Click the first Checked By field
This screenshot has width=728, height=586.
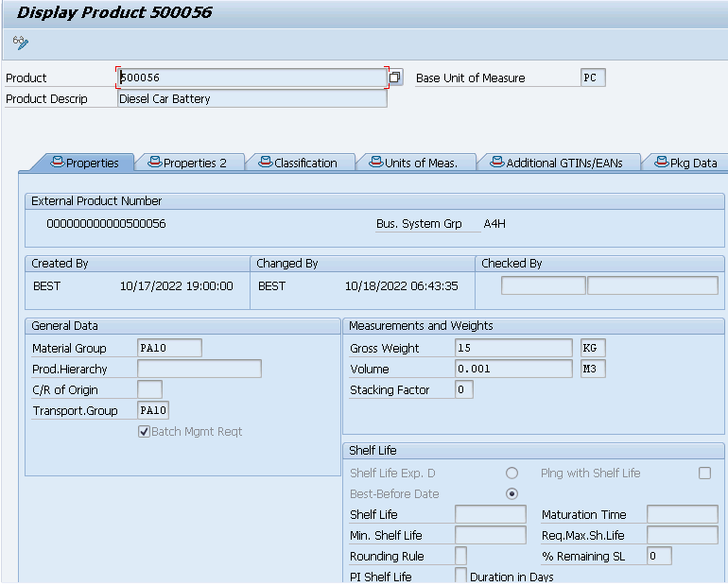544,285
